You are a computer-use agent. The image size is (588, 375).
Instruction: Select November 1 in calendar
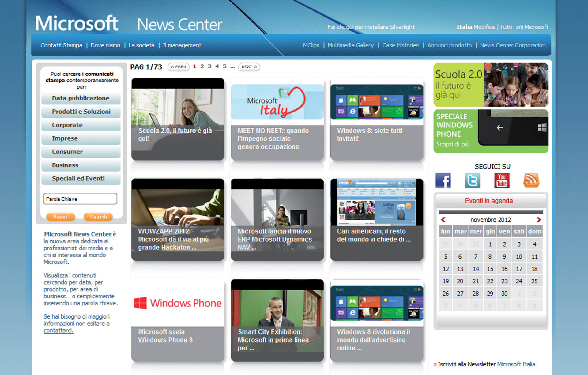click(x=490, y=244)
